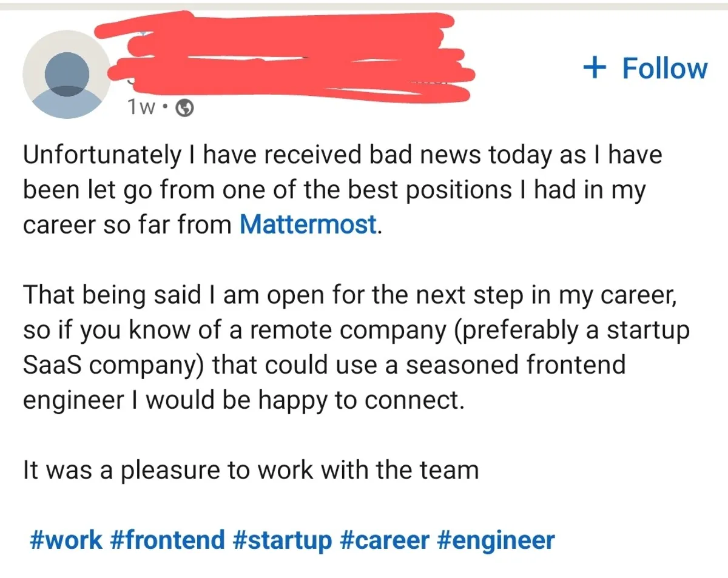The width and height of the screenshot is (728, 578).
Task: Click the #career hashtag
Action: [x=384, y=539]
